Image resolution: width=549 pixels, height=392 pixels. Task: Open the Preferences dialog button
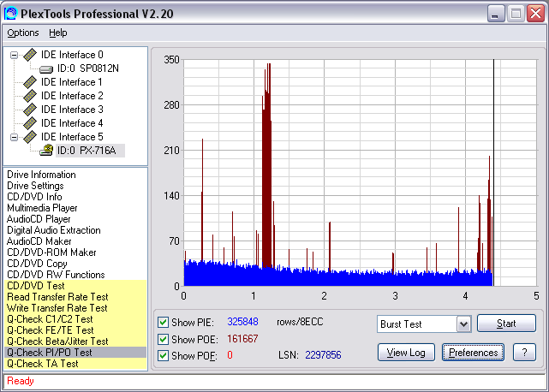point(473,353)
